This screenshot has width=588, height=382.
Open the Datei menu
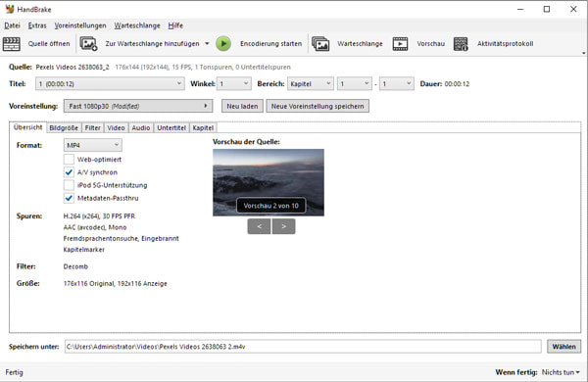click(12, 25)
